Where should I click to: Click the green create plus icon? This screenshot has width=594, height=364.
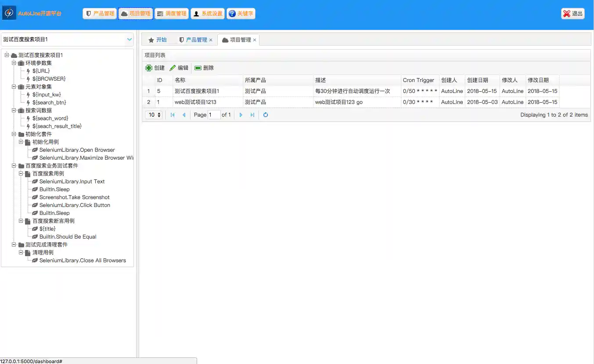tap(149, 68)
